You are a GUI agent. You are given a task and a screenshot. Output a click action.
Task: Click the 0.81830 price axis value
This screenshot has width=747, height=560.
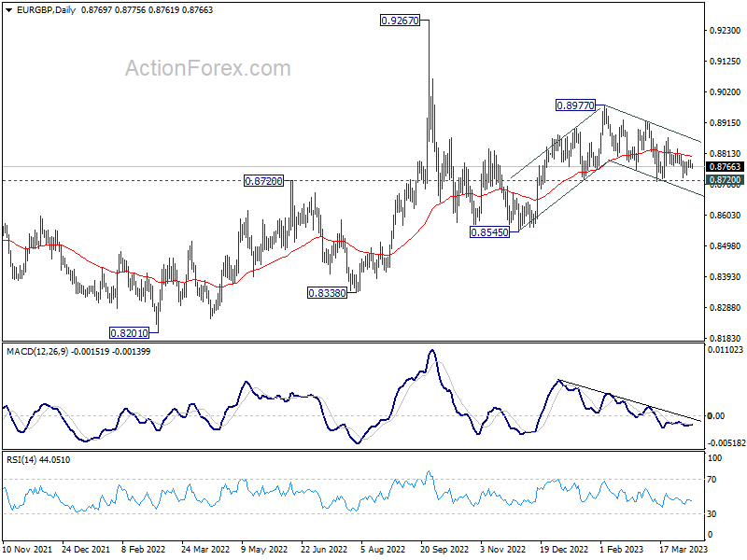[x=726, y=339]
